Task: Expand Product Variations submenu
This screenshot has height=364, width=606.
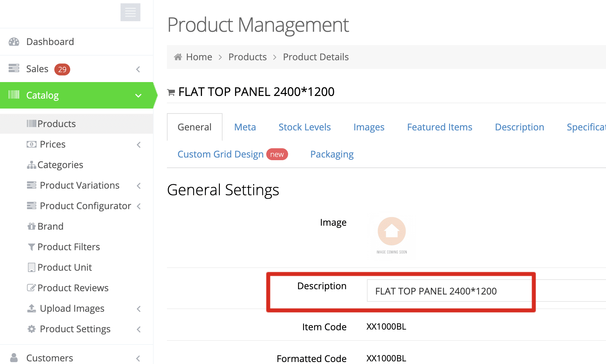Action: pyautogui.click(x=139, y=186)
